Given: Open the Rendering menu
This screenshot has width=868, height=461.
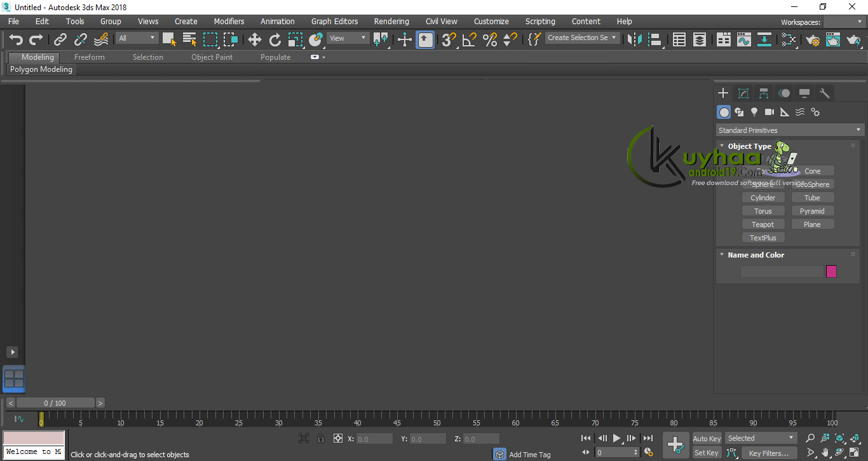Looking at the screenshot, I should click(x=391, y=22).
